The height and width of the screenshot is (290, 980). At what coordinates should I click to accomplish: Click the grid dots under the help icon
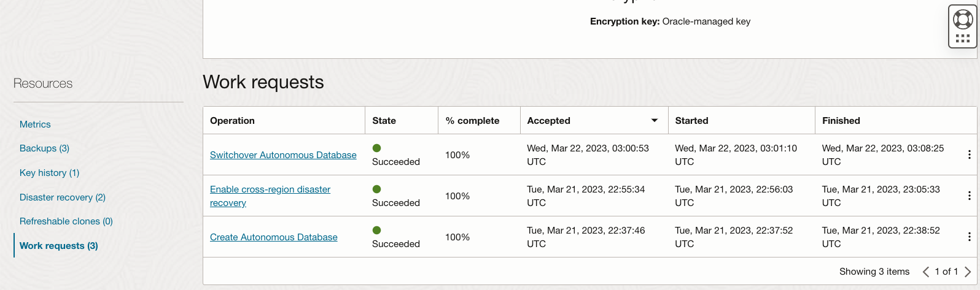[962, 39]
